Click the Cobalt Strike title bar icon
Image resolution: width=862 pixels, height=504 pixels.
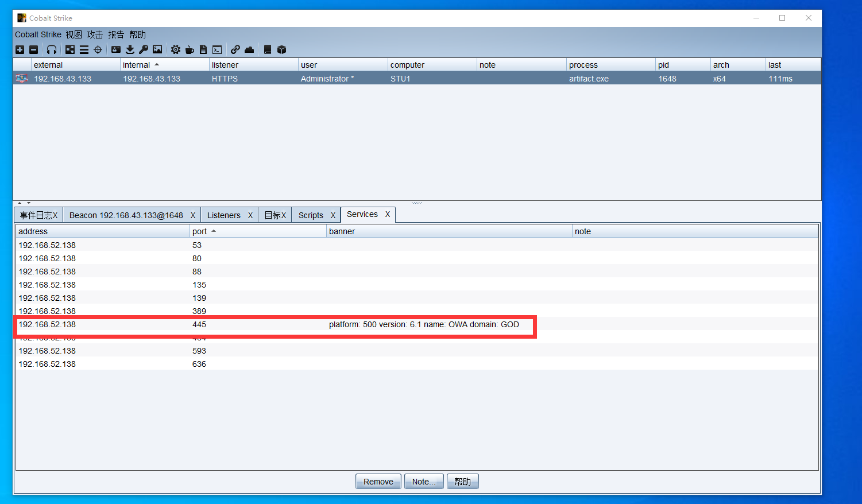22,18
